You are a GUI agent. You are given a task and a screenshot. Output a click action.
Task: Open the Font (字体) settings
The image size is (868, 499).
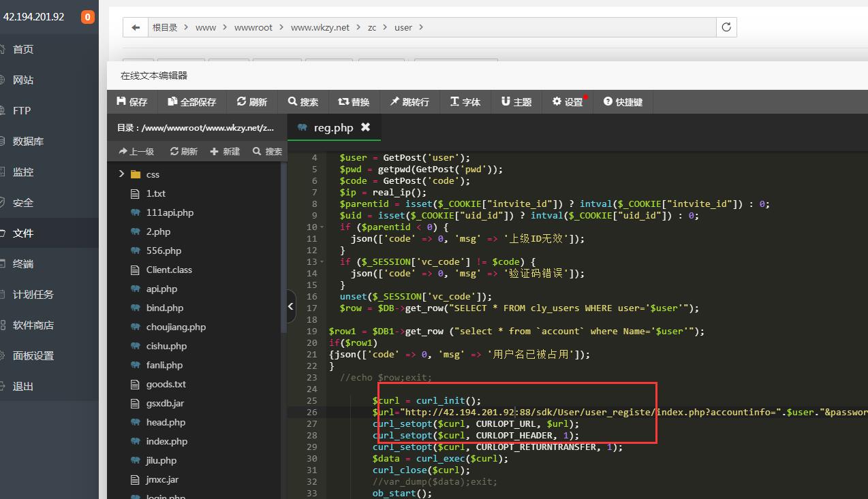click(x=465, y=101)
